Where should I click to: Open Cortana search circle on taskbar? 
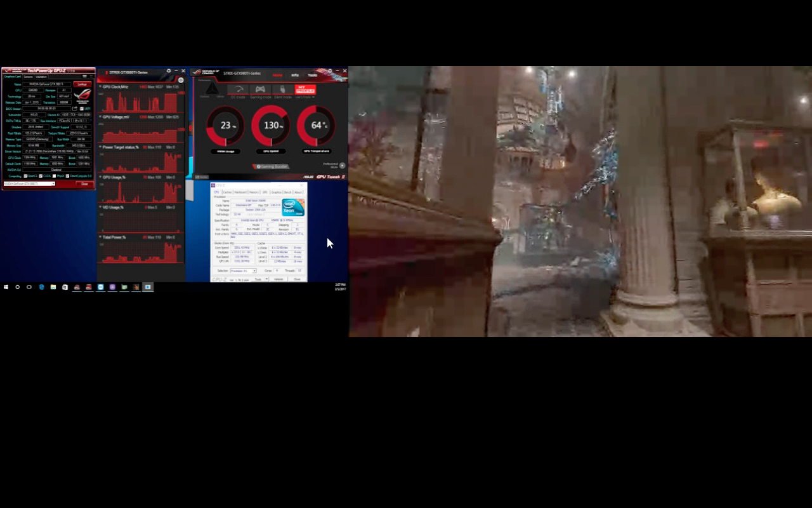(18, 287)
